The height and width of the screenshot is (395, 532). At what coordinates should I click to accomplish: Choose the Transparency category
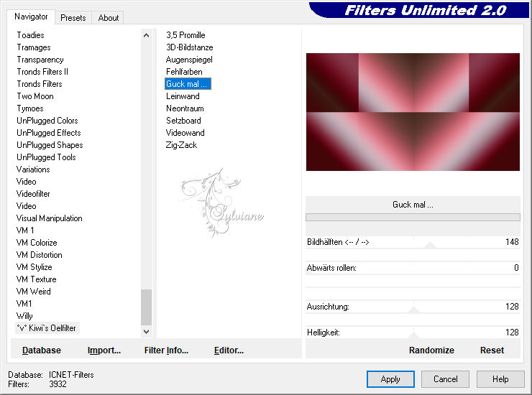40,60
